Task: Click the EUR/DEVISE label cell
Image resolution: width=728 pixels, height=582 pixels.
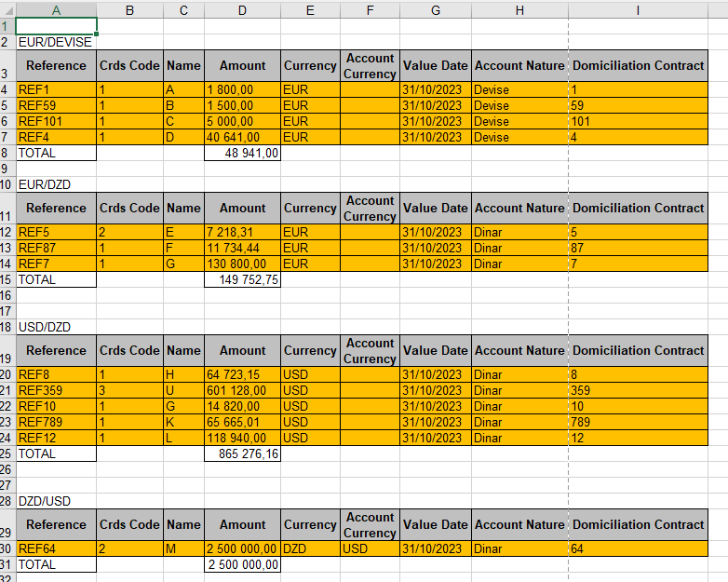Action: (56, 42)
